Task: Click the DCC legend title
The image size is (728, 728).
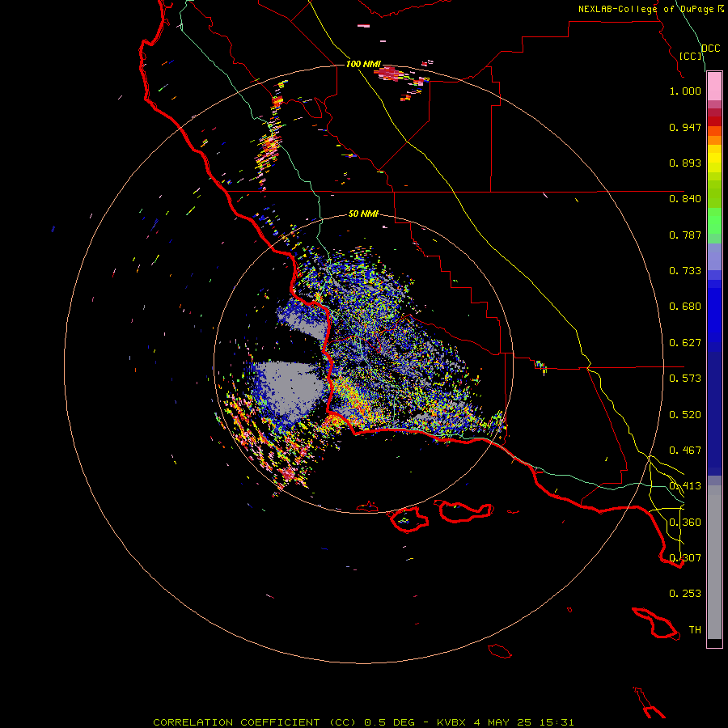Action: tap(710, 49)
